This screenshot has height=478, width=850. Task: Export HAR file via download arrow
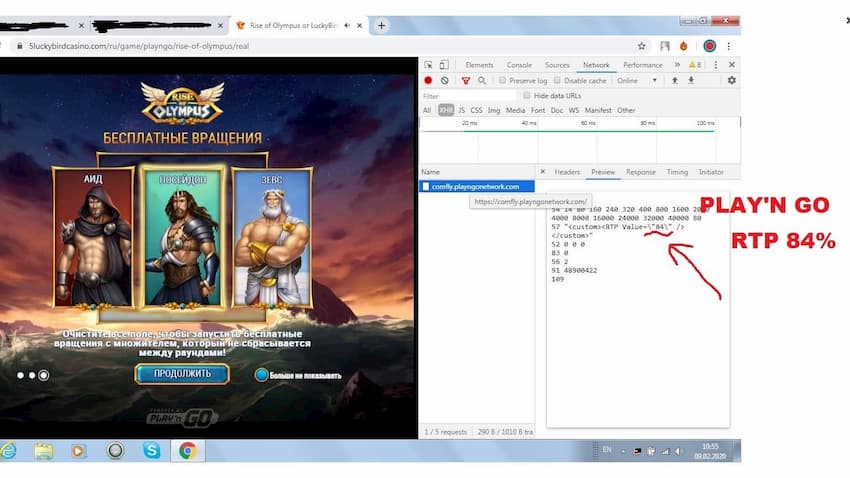(691, 80)
